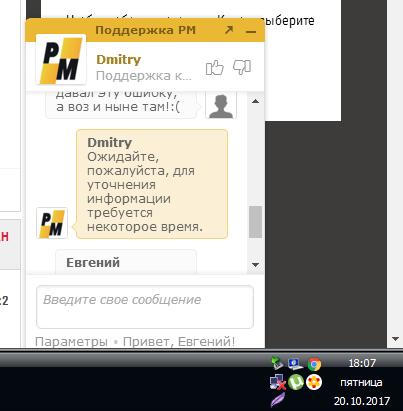This screenshot has width=403, height=411.
Task: Pop out the support chat window arrow
Action: tap(229, 30)
